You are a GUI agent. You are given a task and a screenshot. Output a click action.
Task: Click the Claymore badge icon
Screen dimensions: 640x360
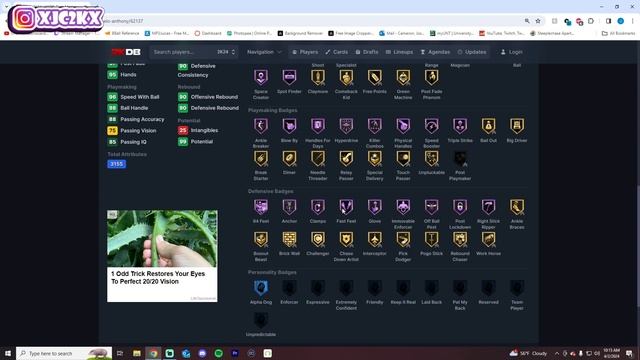(x=318, y=77)
